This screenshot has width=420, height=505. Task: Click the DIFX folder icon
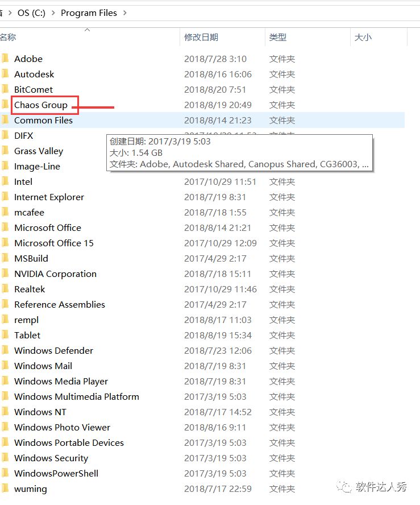[x=5, y=135]
